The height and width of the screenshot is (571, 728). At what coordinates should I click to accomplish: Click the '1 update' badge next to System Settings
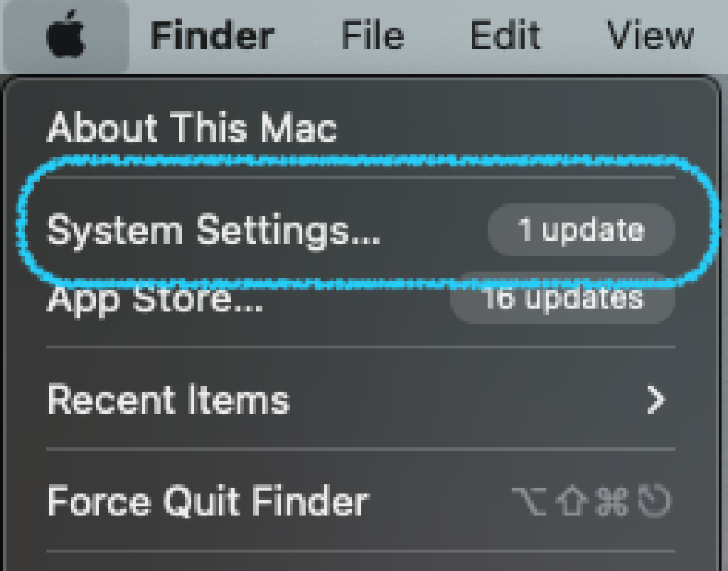pyautogui.click(x=581, y=229)
